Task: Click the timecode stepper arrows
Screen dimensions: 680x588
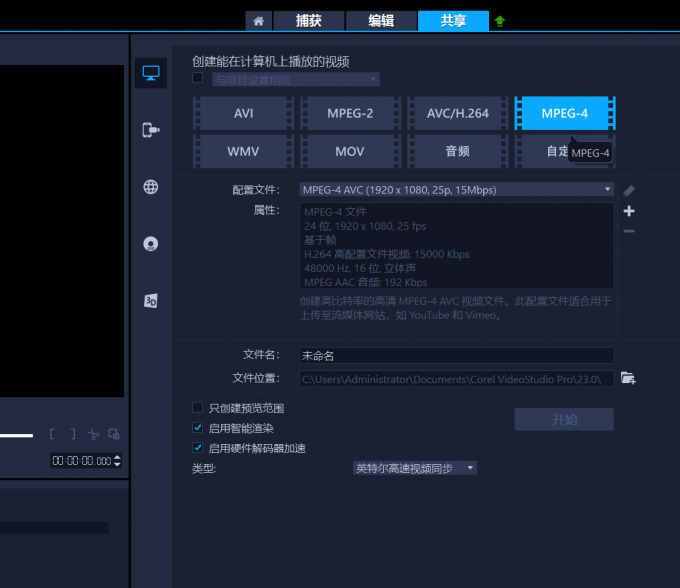Action: tap(117, 461)
